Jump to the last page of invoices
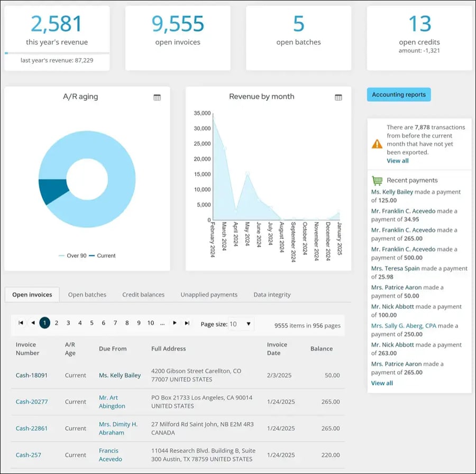The image size is (476, 474). tap(186, 323)
